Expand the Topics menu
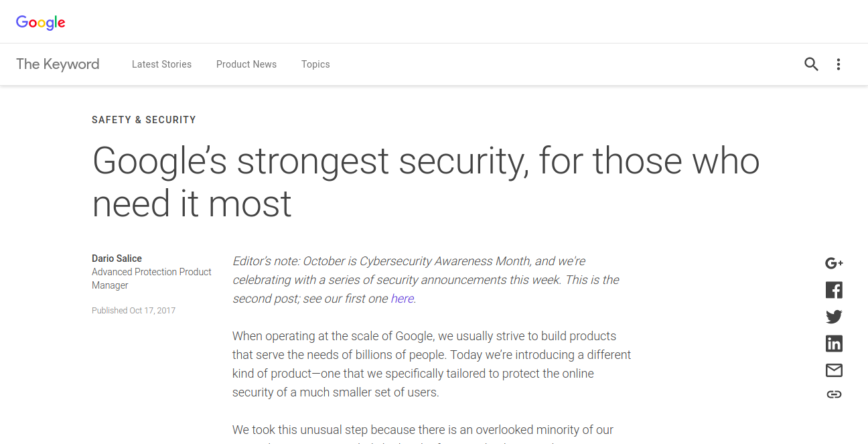868x444 pixels. 315,64
